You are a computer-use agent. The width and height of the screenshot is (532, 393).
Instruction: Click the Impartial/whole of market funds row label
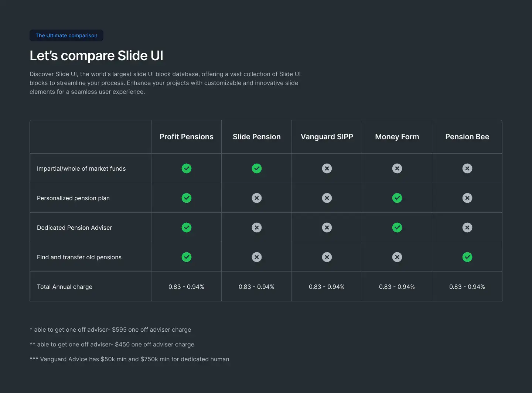81,168
